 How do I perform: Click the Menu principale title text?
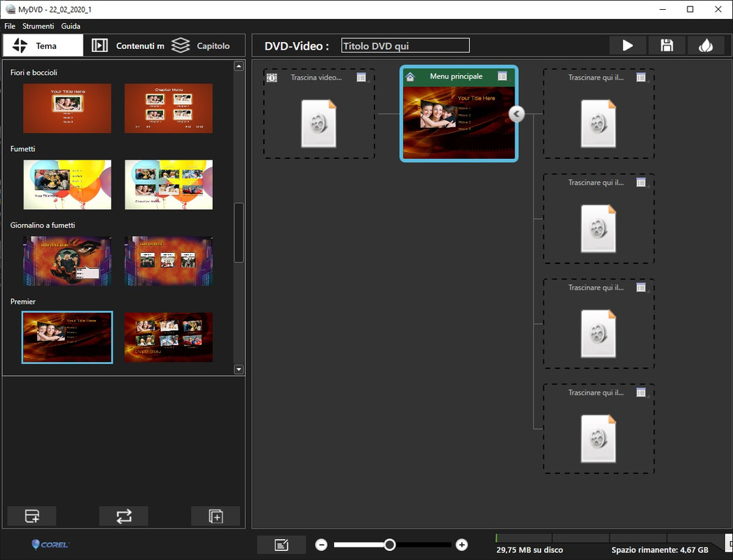coord(456,76)
